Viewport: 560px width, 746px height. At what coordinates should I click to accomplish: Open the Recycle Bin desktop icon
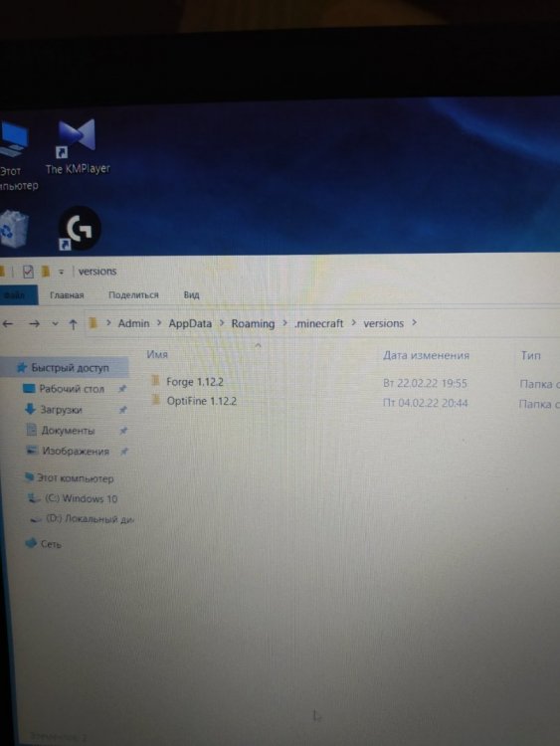(13, 230)
